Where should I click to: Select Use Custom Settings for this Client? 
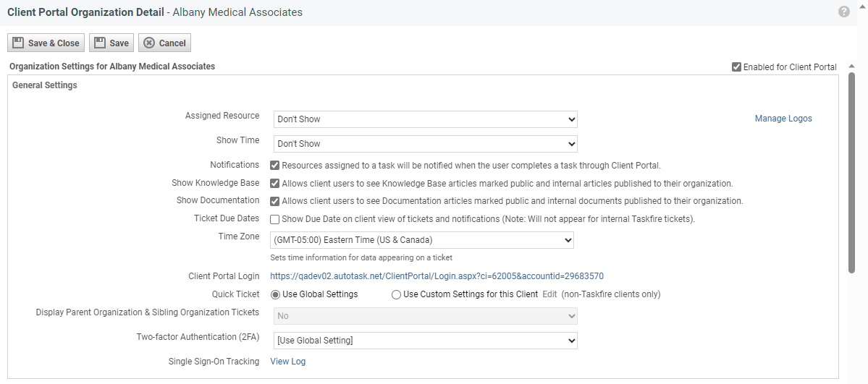[x=396, y=294]
